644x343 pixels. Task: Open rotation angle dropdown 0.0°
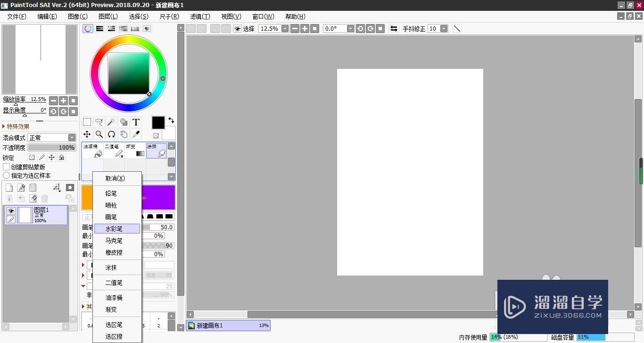point(350,28)
